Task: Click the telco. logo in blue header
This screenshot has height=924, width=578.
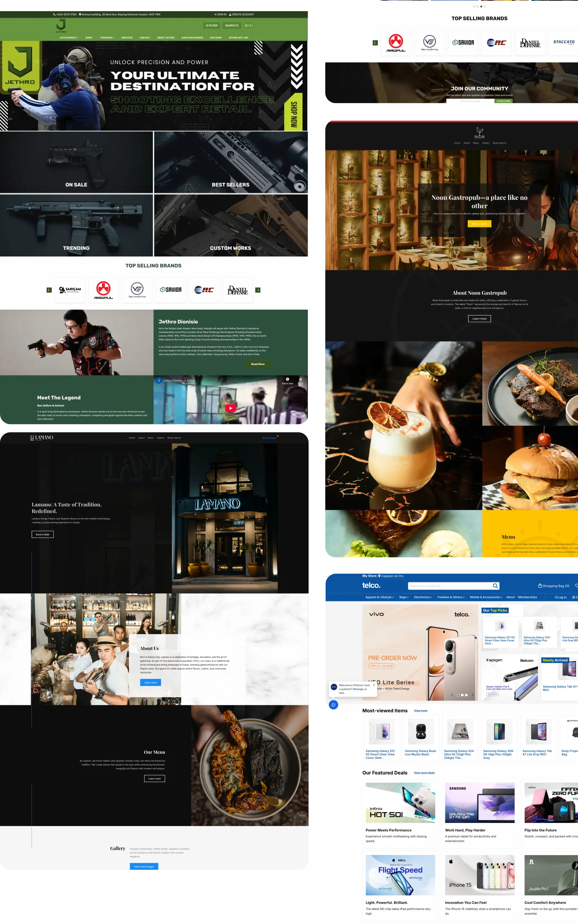Action: [371, 585]
